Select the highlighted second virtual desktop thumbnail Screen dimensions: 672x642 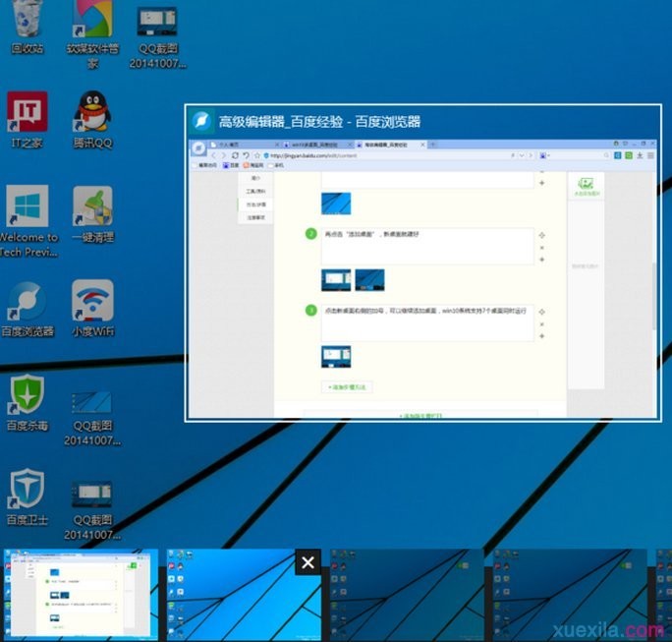(244, 595)
